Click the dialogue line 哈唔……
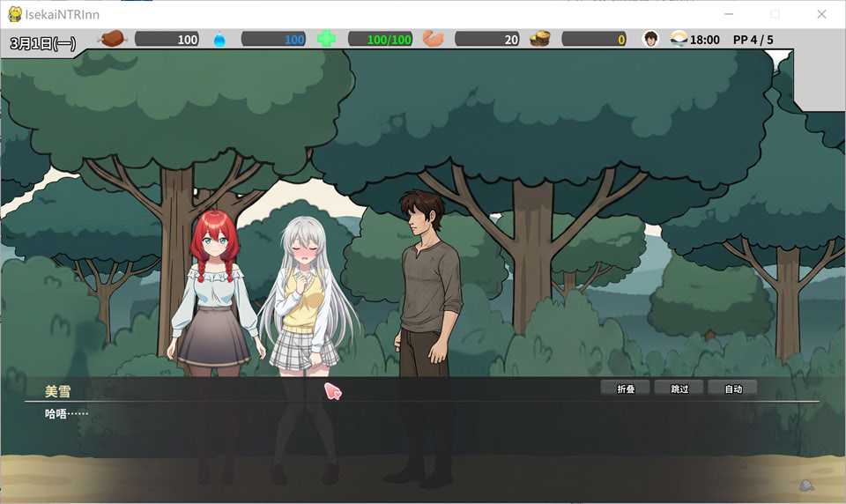This screenshot has width=846, height=504. pyautogui.click(x=66, y=414)
